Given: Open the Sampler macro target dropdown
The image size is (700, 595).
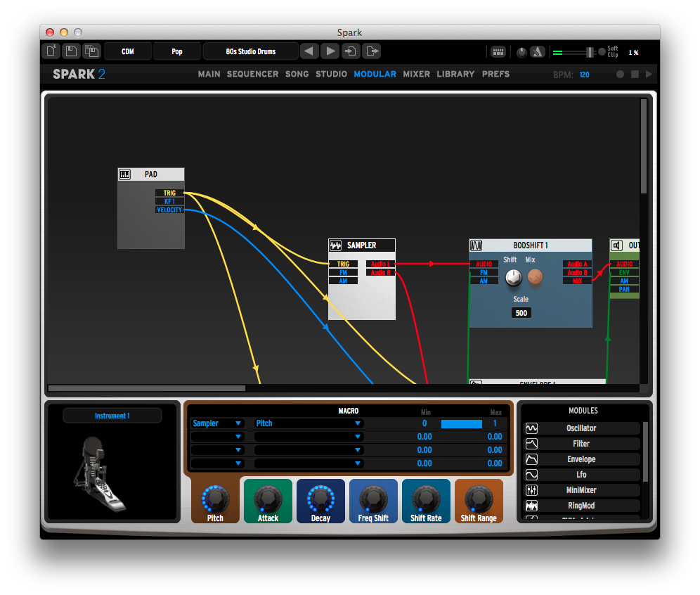Looking at the screenshot, I should tap(216, 423).
